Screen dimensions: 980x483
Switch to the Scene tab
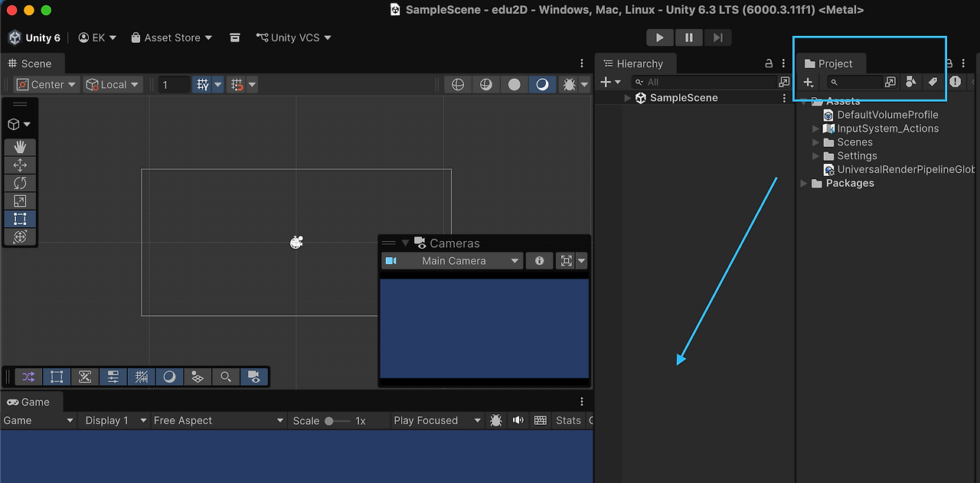[31, 64]
